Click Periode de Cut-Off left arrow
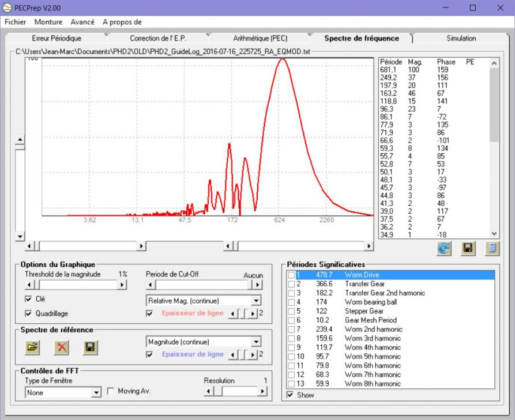The width and height of the screenshot is (515, 420). coord(151,285)
